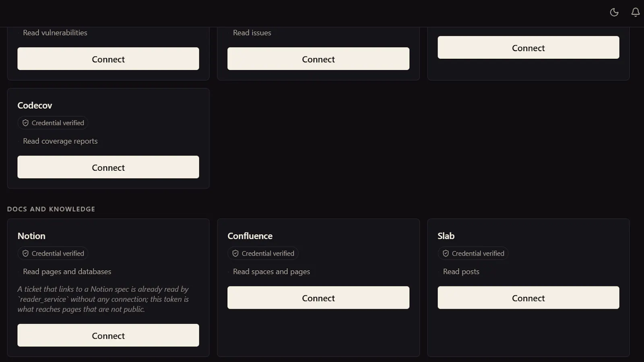Image resolution: width=644 pixels, height=362 pixels.
Task: Click the shield icon on Notion's credential badge
Action: point(25,253)
